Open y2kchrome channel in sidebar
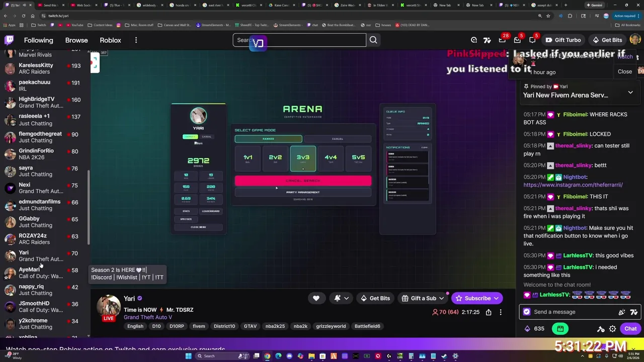Image resolution: width=644 pixels, height=362 pixels. 44,324
